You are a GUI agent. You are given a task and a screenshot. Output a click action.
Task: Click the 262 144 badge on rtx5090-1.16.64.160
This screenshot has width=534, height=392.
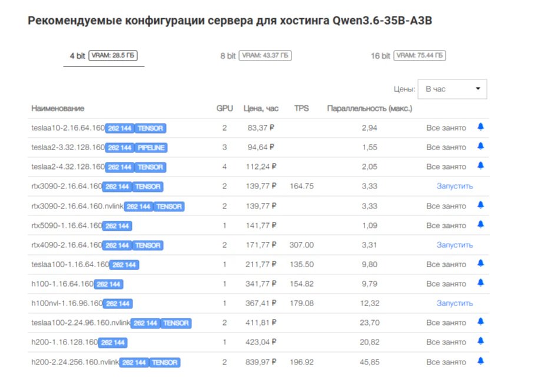click(x=117, y=226)
